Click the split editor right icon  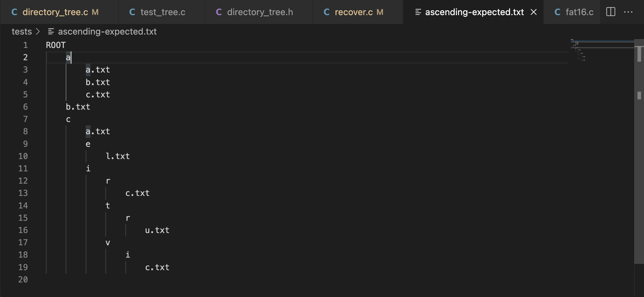[610, 12]
